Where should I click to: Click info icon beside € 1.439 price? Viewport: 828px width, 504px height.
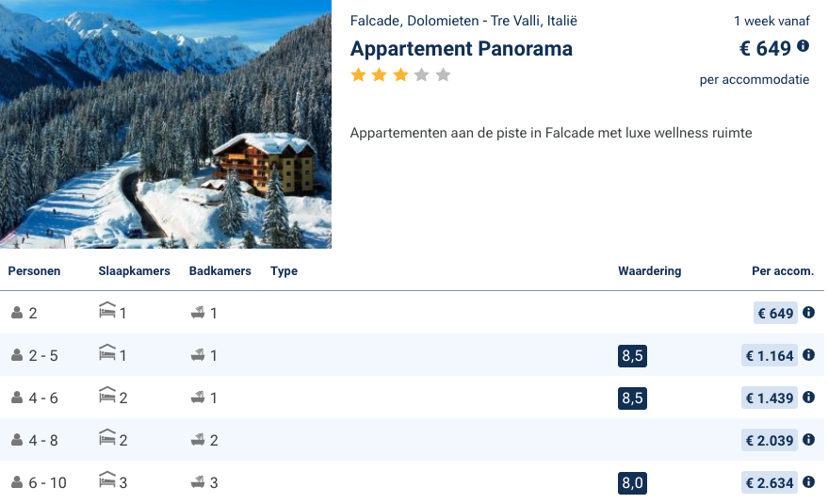[808, 398]
